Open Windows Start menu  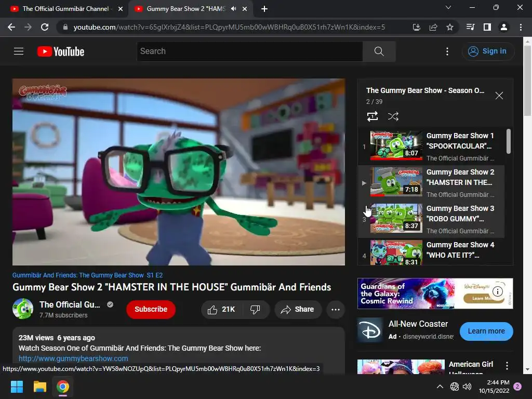tap(17, 387)
